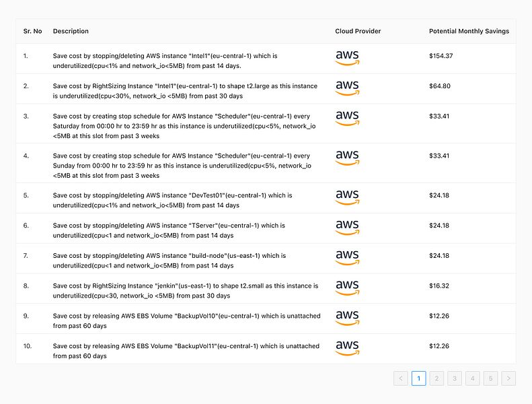Open the Intel1 stopping/deleting recommendation
532x404 pixels.
click(x=165, y=61)
